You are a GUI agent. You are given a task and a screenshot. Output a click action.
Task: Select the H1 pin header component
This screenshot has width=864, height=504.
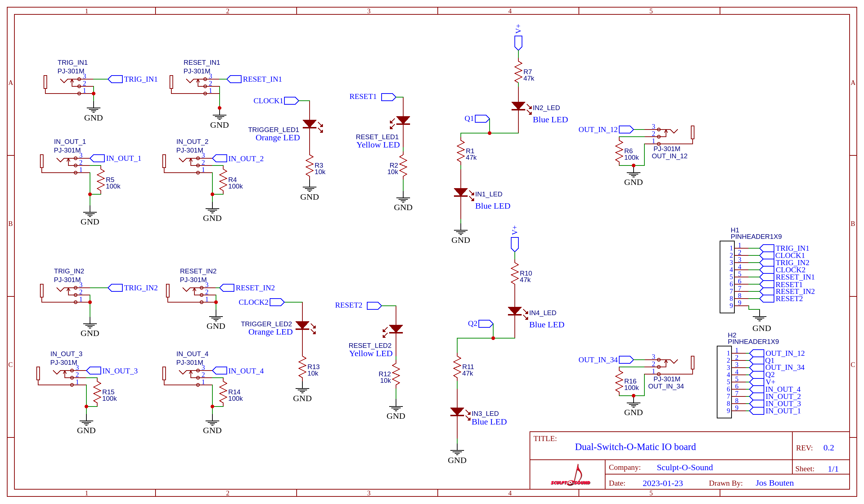tap(727, 277)
